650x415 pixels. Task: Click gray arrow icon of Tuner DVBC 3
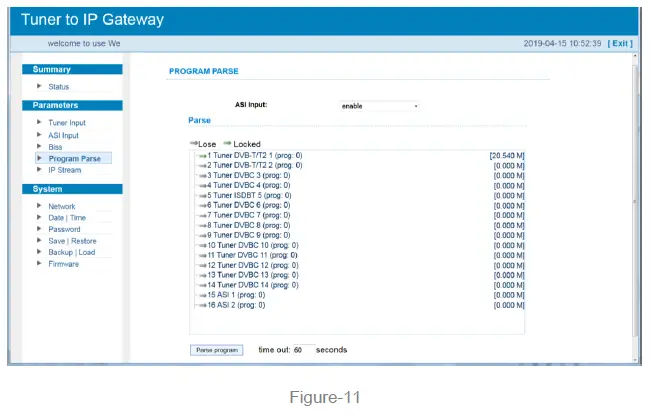[x=203, y=176]
